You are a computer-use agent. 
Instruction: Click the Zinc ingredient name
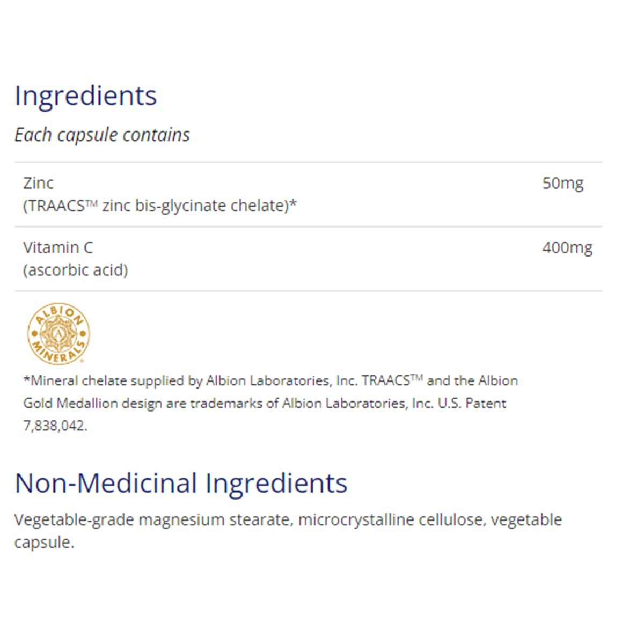(x=38, y=183)
